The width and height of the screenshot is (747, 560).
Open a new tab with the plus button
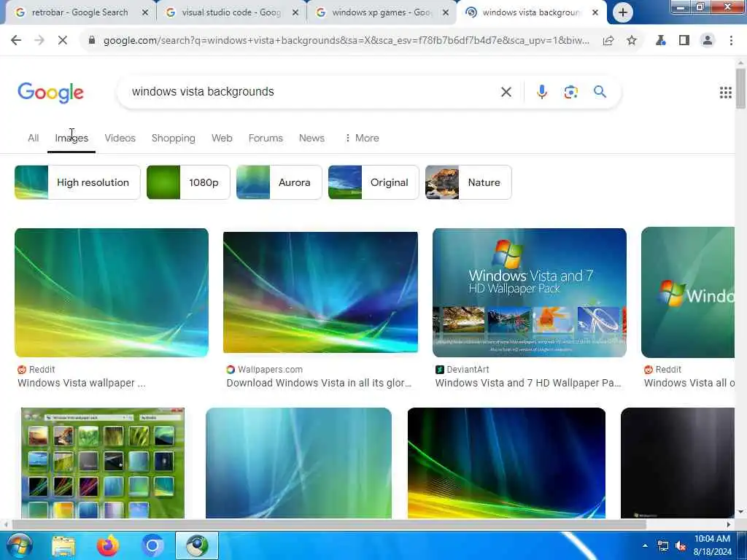click(623, 12)
